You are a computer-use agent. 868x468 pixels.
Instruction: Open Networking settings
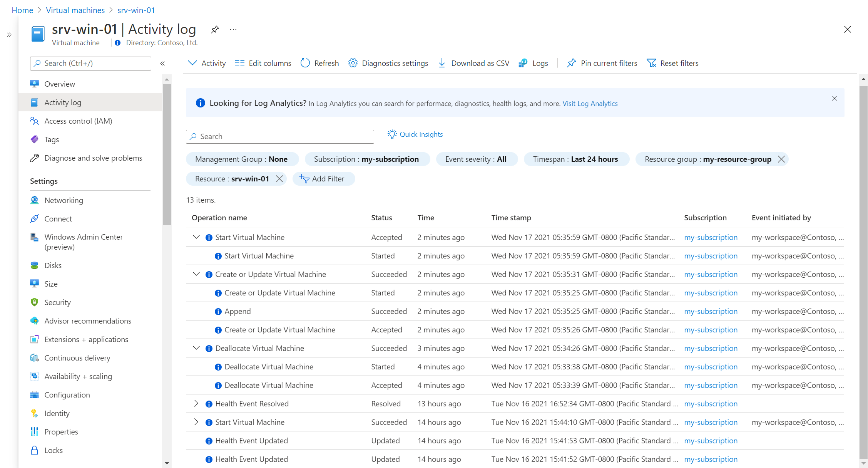90,200
